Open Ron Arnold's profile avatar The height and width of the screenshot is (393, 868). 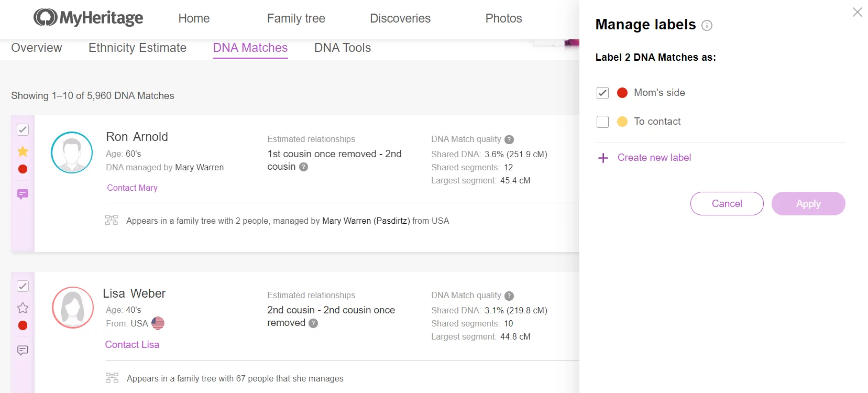pos(72,152)
